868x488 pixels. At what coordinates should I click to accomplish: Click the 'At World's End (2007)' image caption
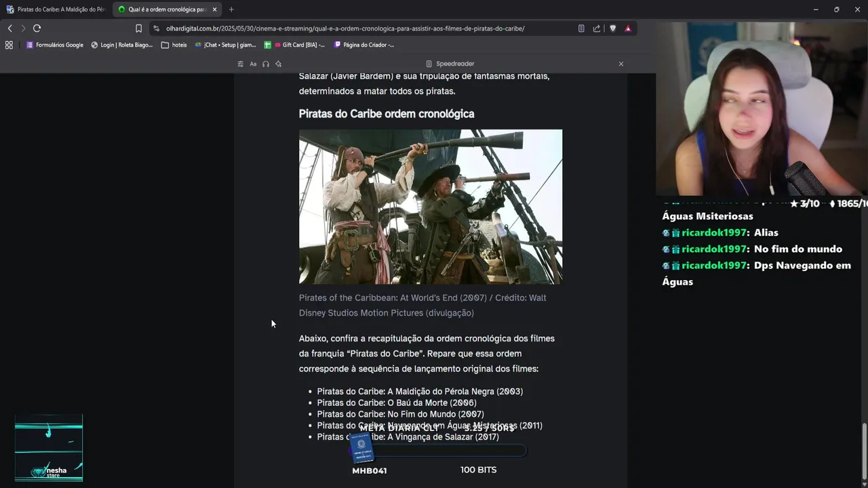pos(422,305)
